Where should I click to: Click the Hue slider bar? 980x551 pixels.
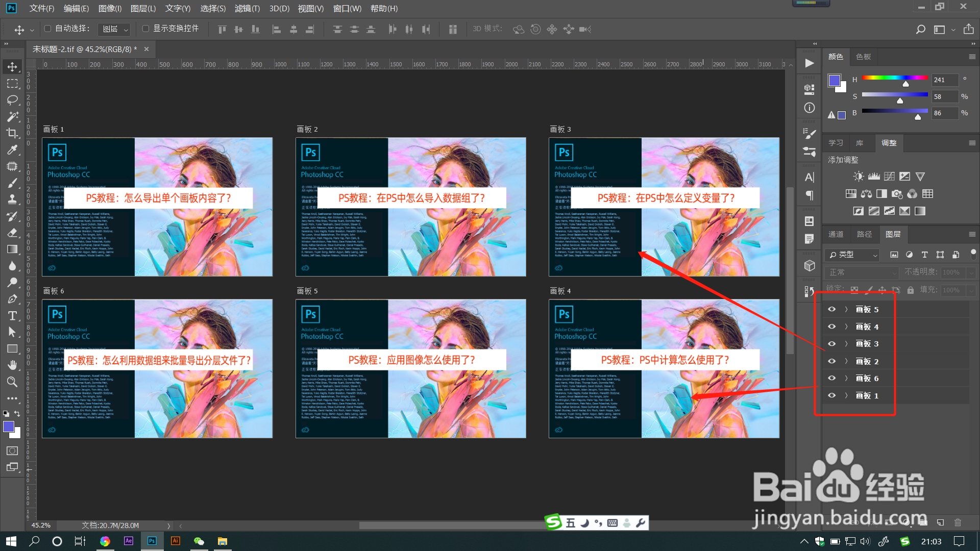pyautogui.click(x=894, y=78)
